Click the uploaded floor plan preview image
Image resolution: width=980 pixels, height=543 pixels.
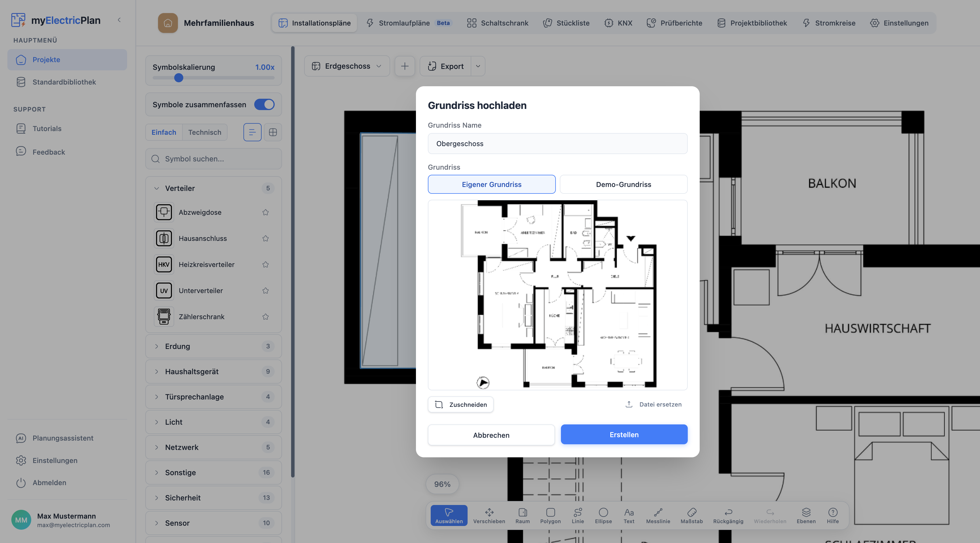click(557, 295)
